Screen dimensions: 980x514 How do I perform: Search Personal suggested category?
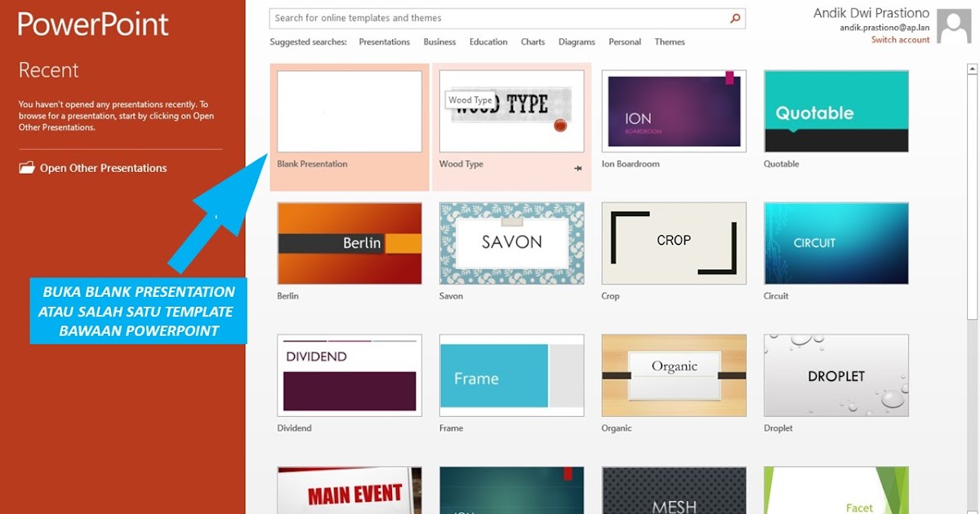pos(625,42)
